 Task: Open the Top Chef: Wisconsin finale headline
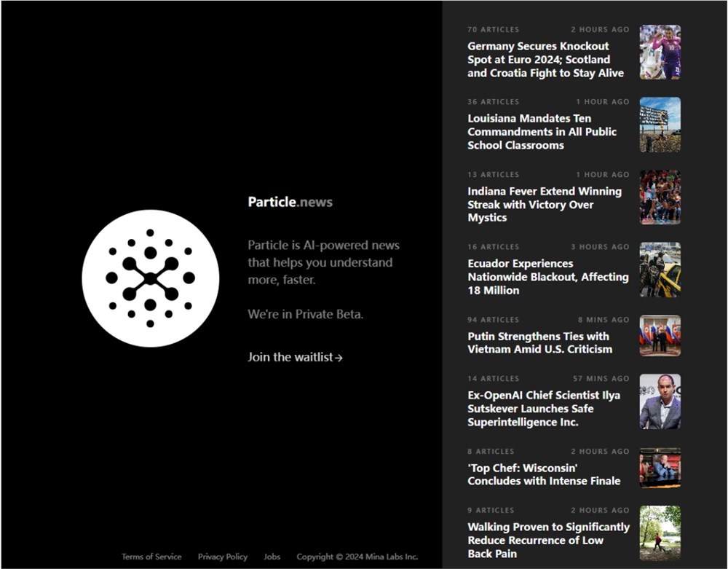(x=544, y=474)
